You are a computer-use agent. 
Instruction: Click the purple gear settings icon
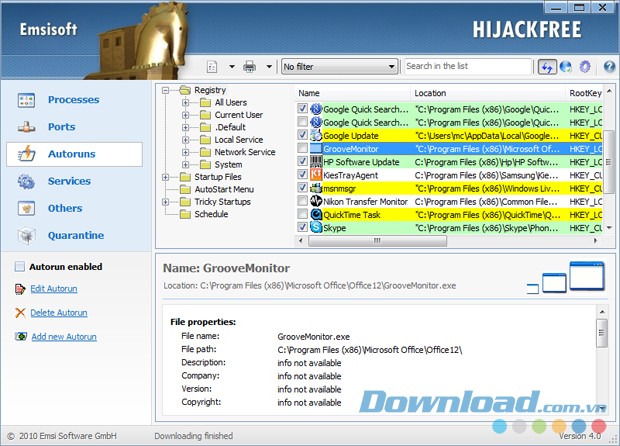coord(585,66)
